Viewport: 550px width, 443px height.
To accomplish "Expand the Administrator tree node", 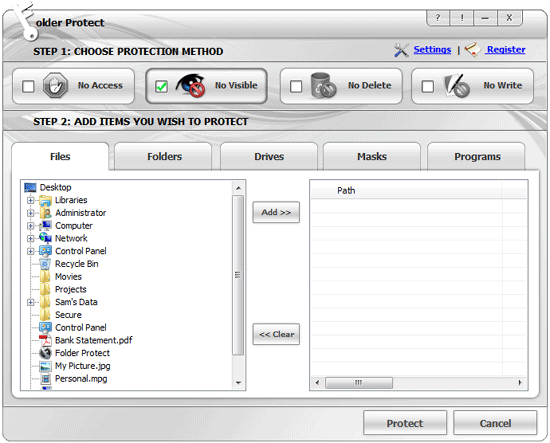I will click(31, 213).
